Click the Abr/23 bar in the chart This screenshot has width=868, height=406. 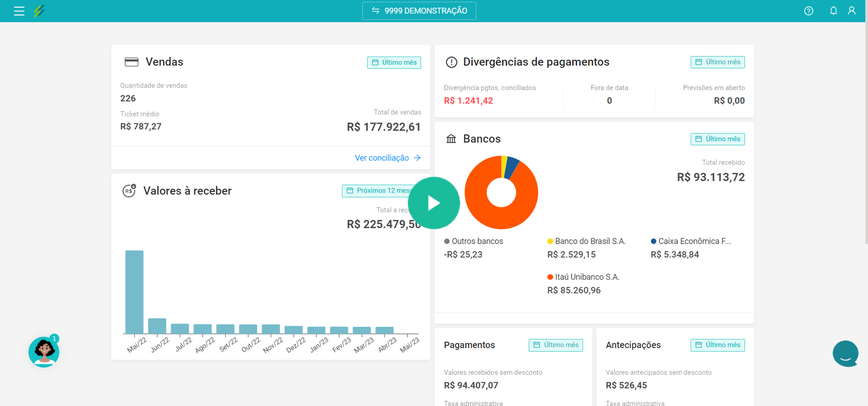pos(384,330)
